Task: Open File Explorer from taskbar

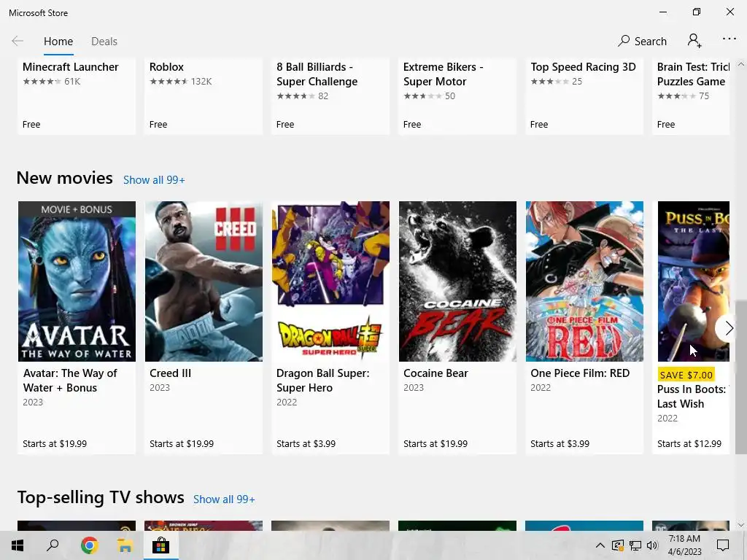Action: (125, 545)
